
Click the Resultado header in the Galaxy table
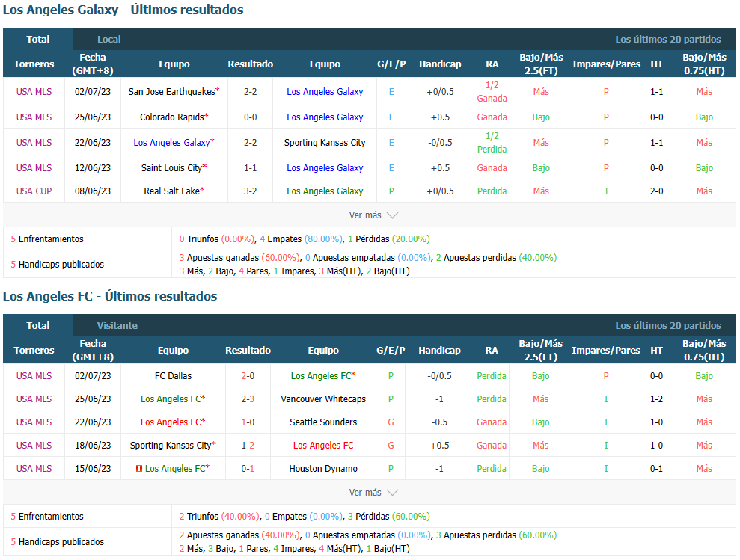point(250,64)
